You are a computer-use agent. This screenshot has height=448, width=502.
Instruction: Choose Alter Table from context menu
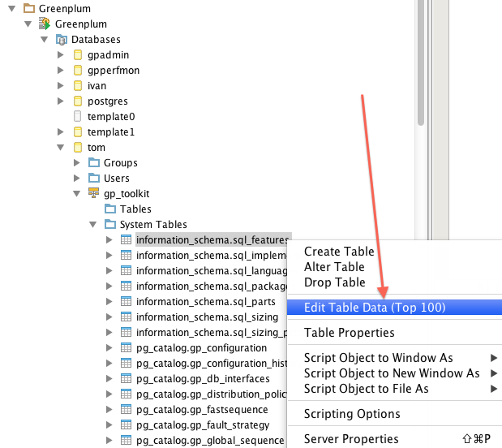[x=334, y=267]
